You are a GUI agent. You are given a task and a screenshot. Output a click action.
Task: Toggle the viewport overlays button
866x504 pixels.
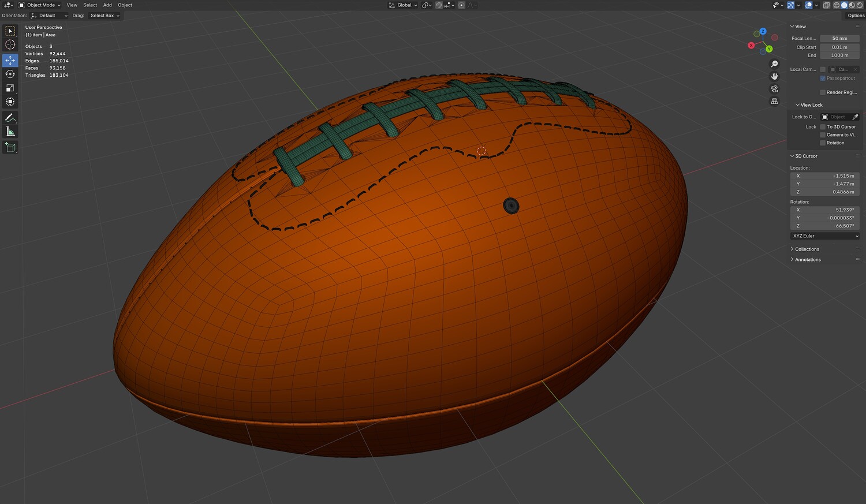[808, 5]
